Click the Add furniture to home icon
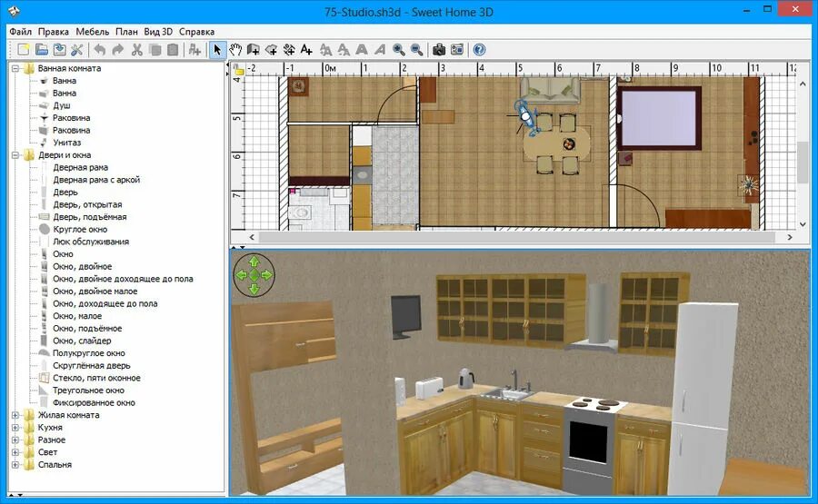818x504 pixels. [195, 50]
